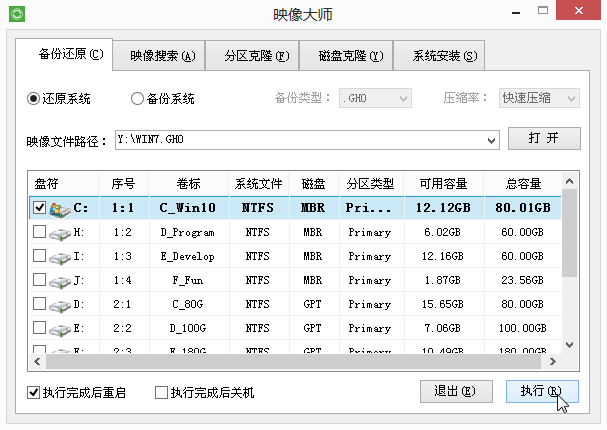Uncheck the 执行完成后重启 checkbox
607x430 pixels.
(x=34, y=393)
